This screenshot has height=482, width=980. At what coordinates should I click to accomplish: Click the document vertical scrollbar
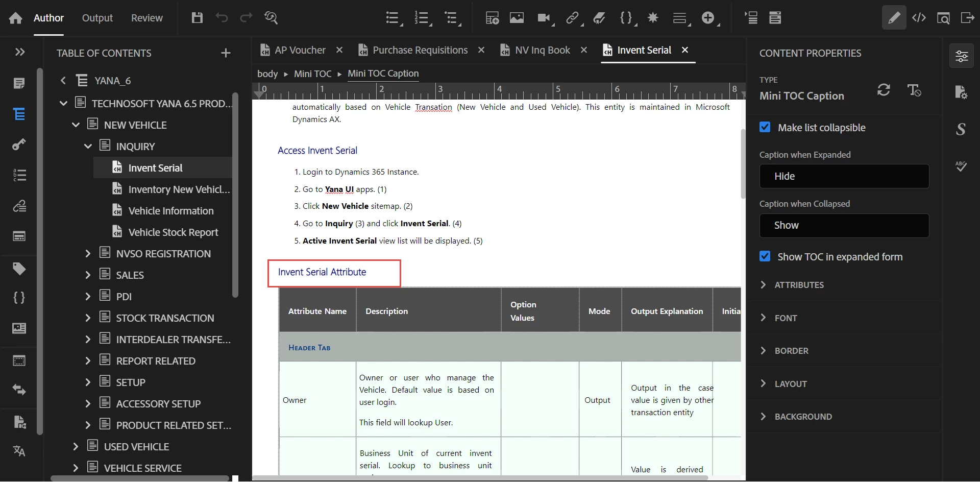pyautogui.click(x=743, y=163)
